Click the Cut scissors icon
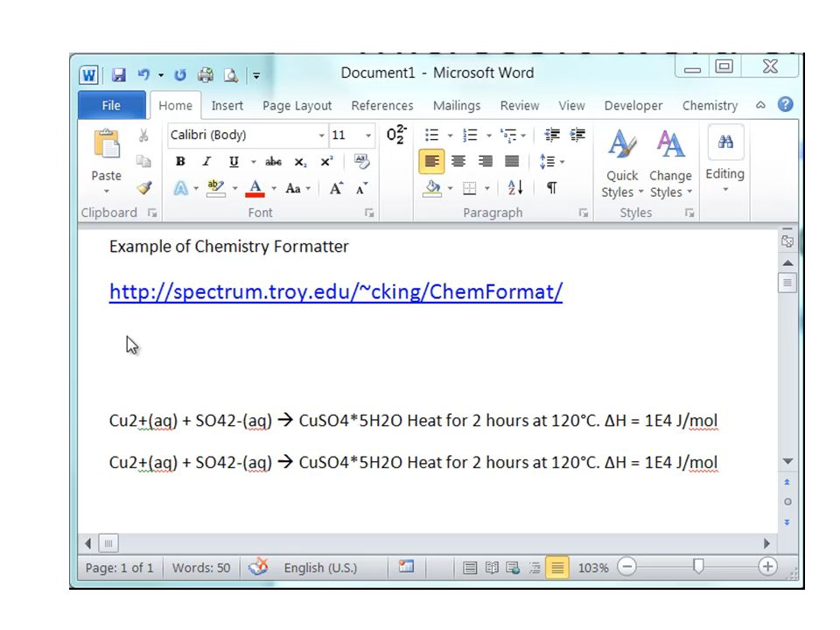The image size is (840, 630). point(143,135)
